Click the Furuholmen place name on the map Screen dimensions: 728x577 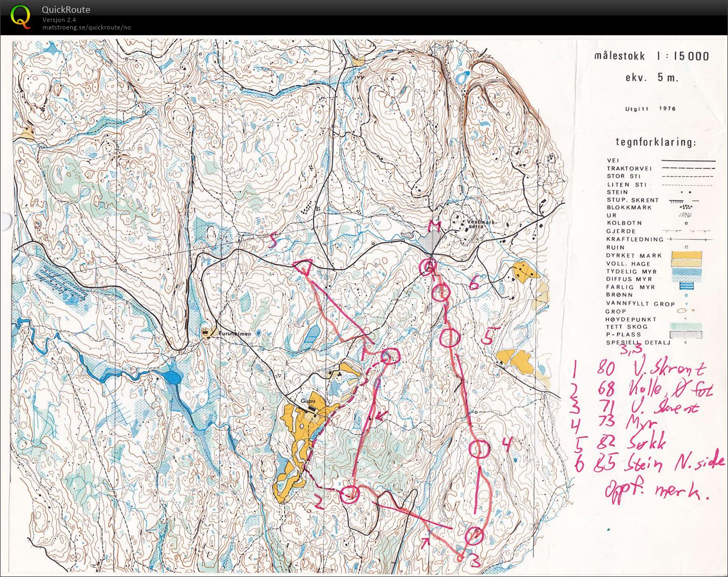[x=235, y=333]
